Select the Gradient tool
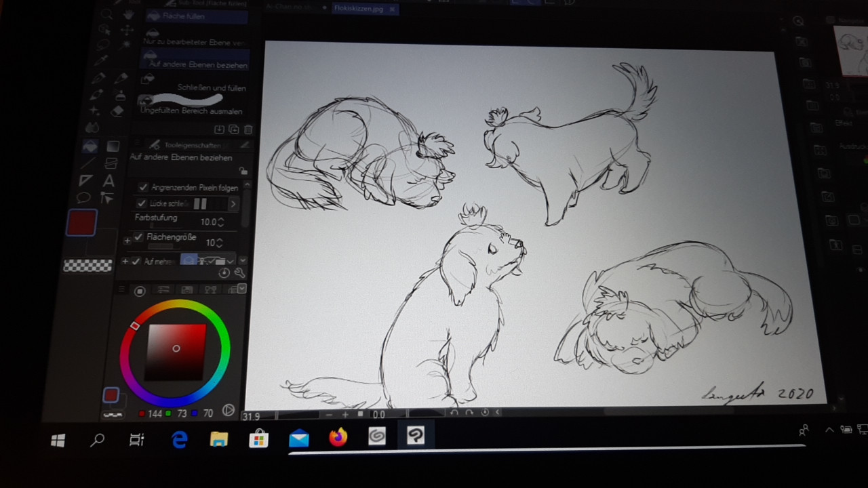The width and height of the screenshot is (868, 488). (113, 146)
